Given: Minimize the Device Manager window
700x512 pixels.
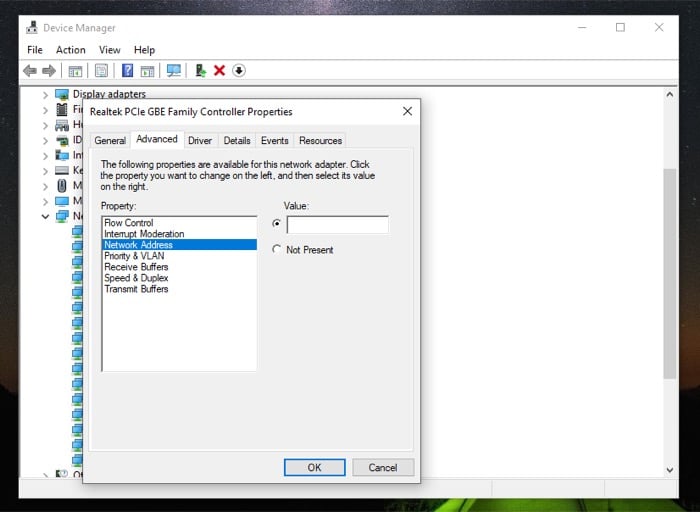Looking at the screenshot, I should coord(582,27).
